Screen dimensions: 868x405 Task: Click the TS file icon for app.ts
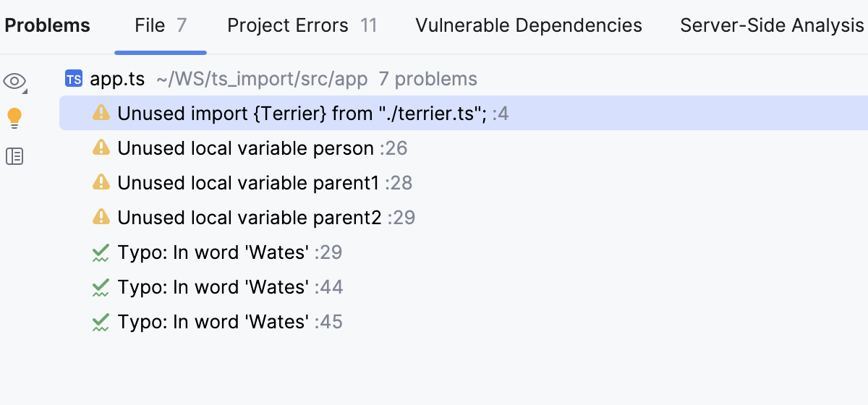pyautogui.click(x=74, y=79)
